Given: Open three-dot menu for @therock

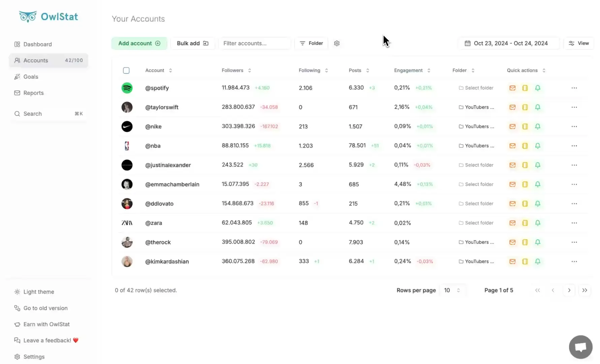Looking at the screenshot, I should click(574, 242).
